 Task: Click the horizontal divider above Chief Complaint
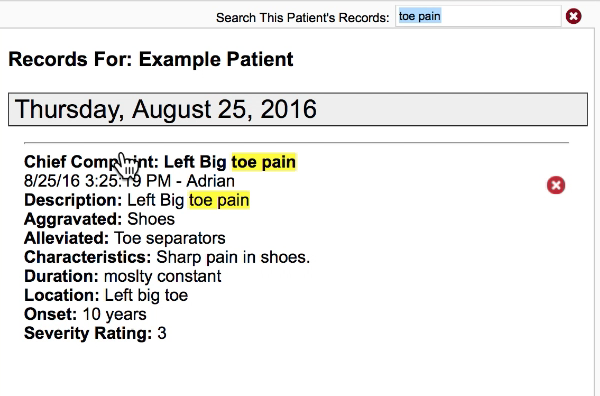[x=296, y=142]
